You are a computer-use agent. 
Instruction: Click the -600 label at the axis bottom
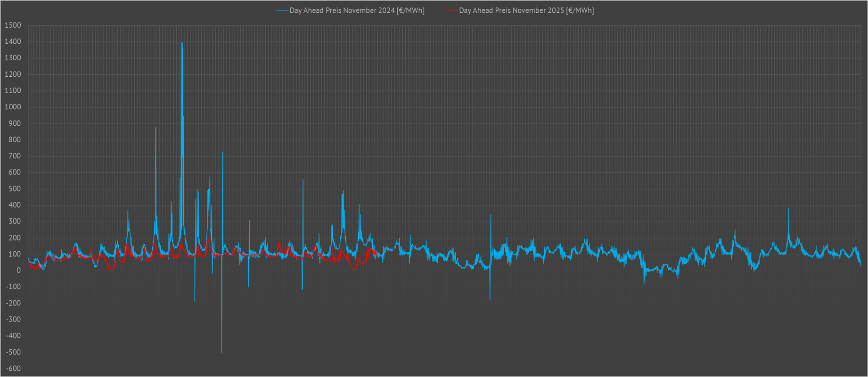coord(13,369)
